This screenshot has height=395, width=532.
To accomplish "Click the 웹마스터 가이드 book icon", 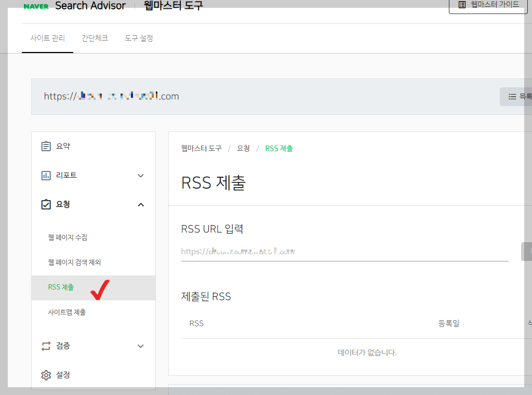I will click(462, 4).
